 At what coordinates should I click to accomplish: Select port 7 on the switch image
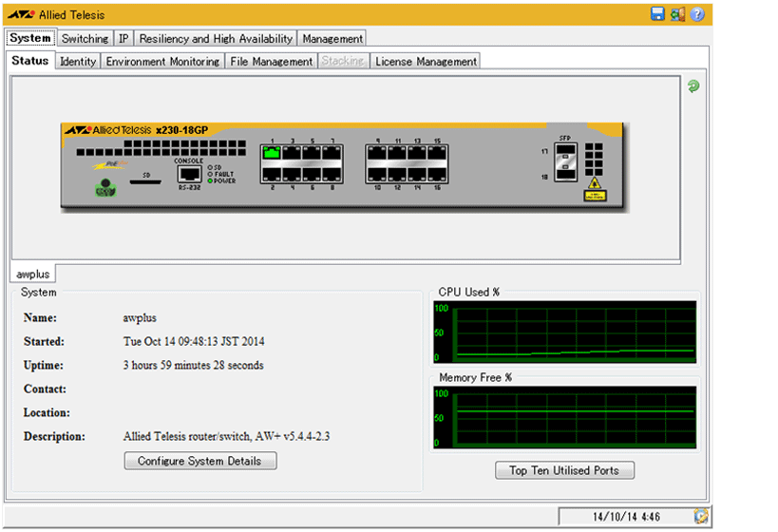(332, 152)
